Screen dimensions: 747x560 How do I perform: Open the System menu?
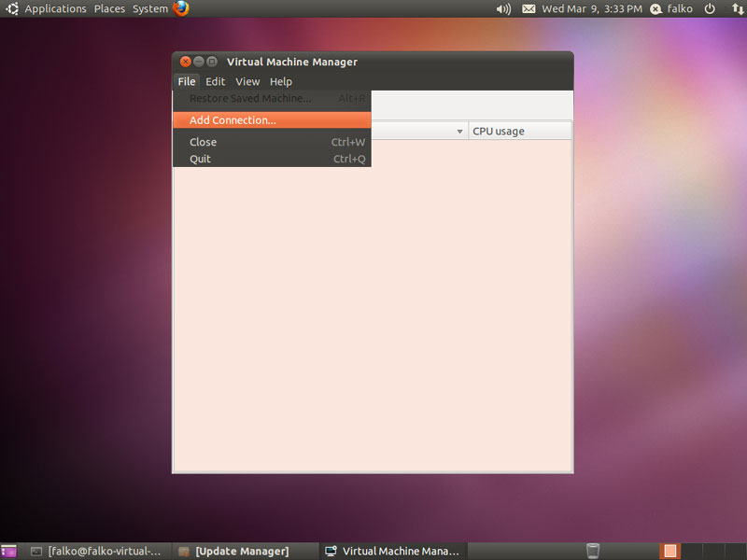click(x=150, y=8)
